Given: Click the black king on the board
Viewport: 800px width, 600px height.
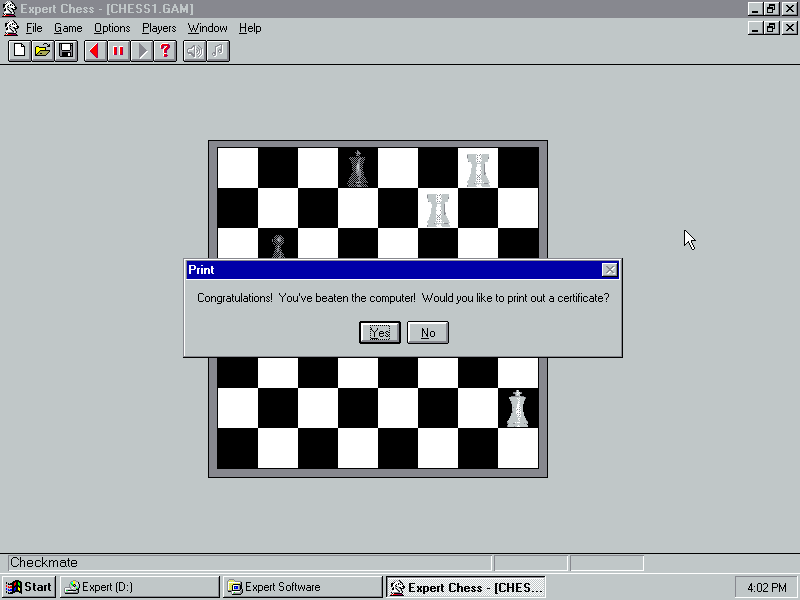Looking at the screenshot, I should tap(358, 168).
